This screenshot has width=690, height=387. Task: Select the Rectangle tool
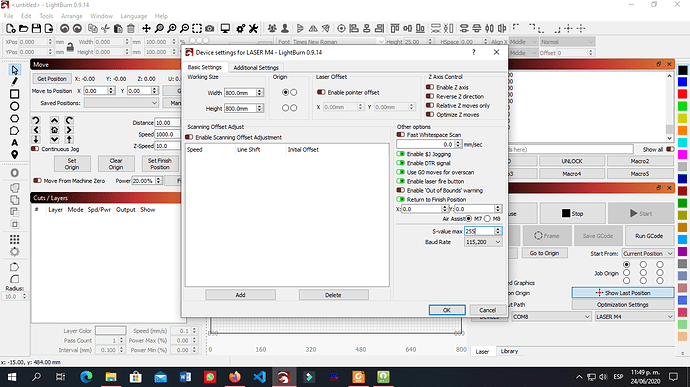15,94
